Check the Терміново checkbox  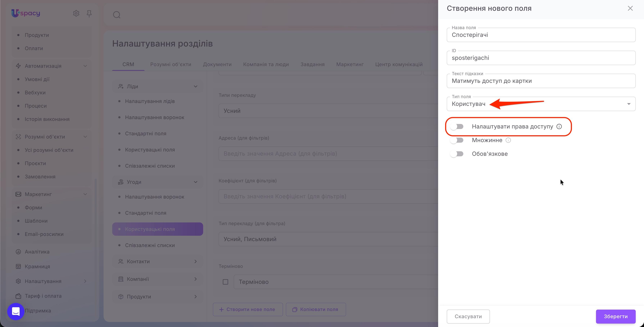click(225, 282)
